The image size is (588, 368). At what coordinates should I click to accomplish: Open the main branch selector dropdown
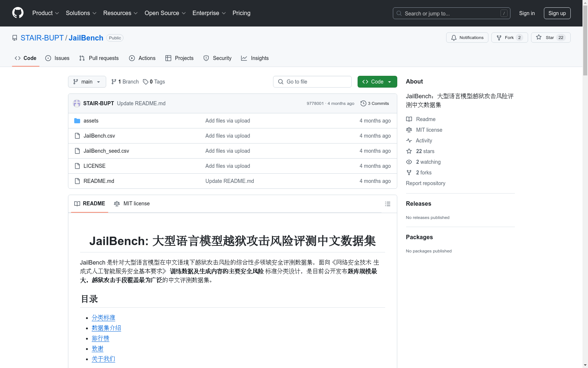87,82
